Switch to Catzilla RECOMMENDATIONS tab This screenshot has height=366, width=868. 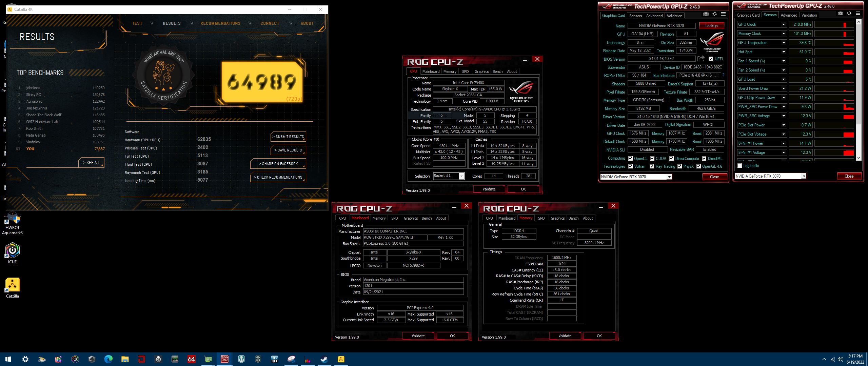(x=220, y=23)
